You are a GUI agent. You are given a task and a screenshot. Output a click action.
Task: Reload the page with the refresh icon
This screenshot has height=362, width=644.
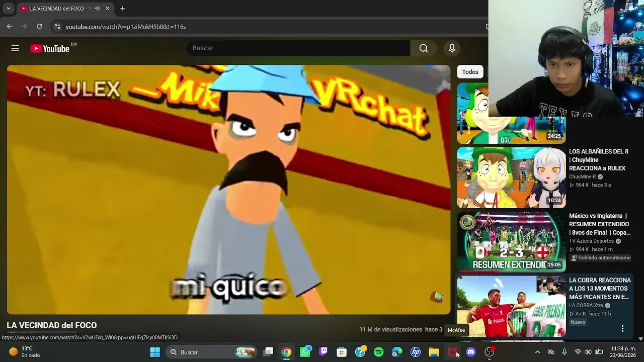(x=39, y=27)
